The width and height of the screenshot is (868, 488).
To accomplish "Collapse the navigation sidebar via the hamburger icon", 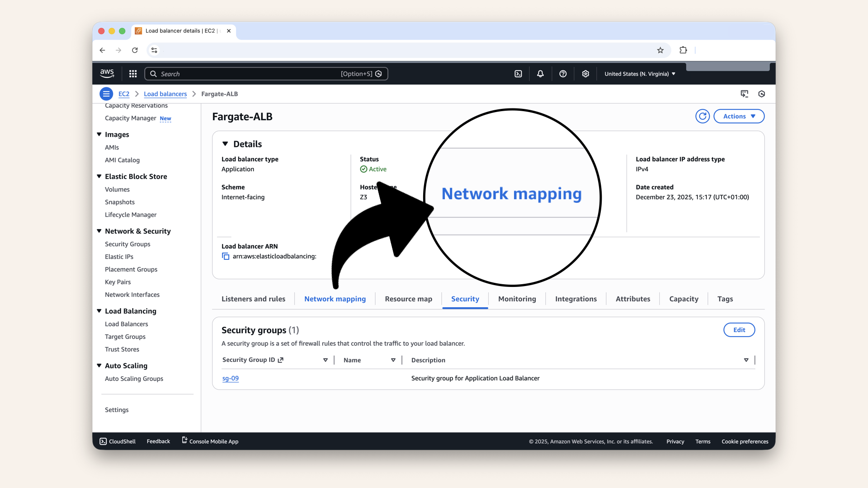I will 106,94.
